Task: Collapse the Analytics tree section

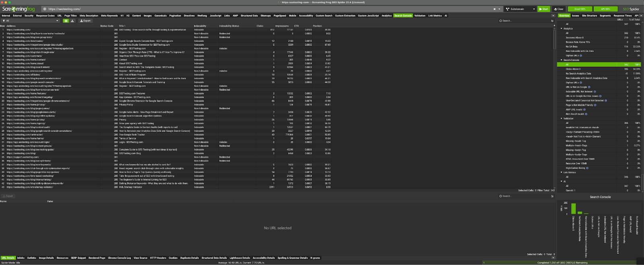Action: [561, 29]
